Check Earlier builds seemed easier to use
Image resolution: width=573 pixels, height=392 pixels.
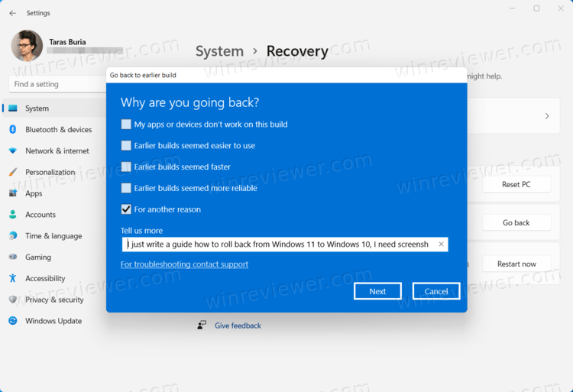coord(126,145)
